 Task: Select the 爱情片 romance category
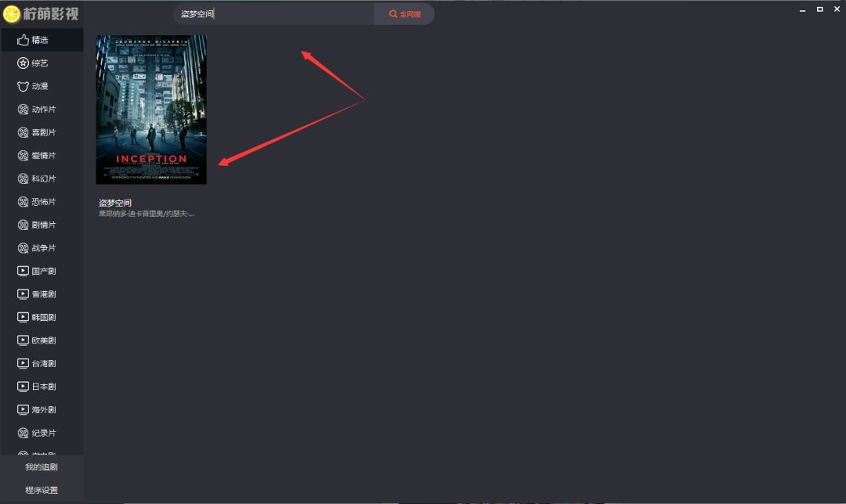[x=43, y=156]
